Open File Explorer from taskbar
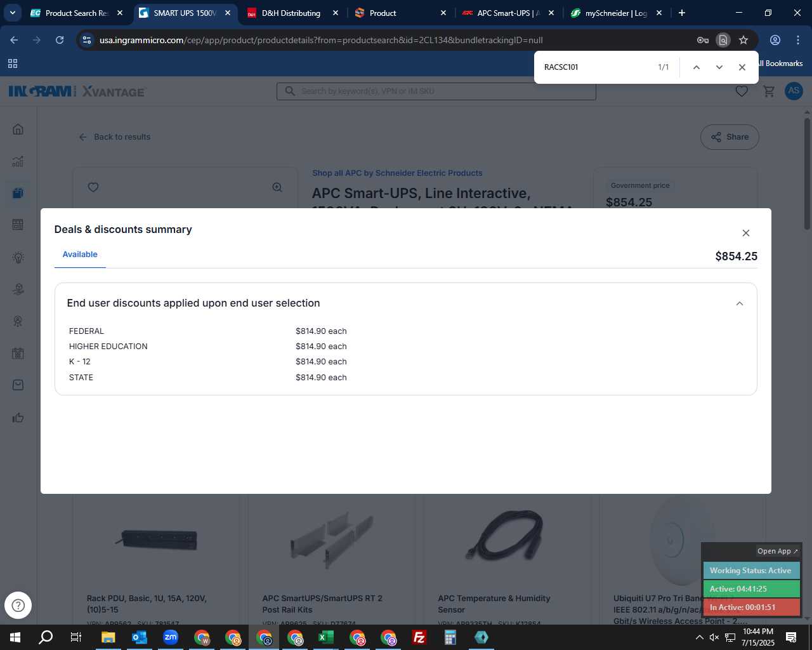Viewport: 812px width, 650px height. click(108, 637)
